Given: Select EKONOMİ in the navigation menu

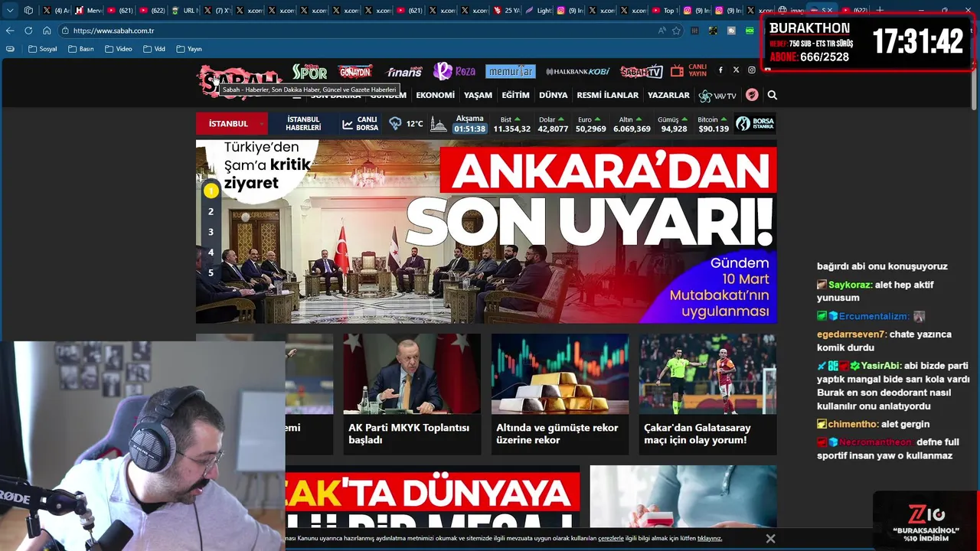Looking at the screenshot, I should [435, 95].
